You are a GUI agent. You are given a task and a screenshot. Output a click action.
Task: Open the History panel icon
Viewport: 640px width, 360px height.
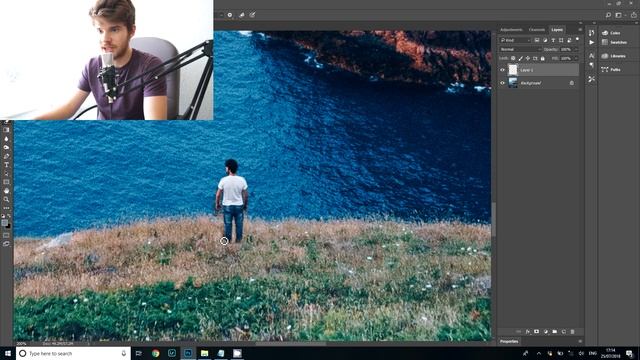point(591,33)
